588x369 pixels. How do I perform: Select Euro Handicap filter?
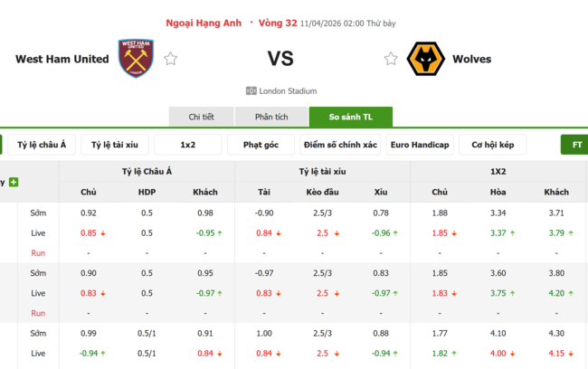pyautogui.click(x=419, y=145)
